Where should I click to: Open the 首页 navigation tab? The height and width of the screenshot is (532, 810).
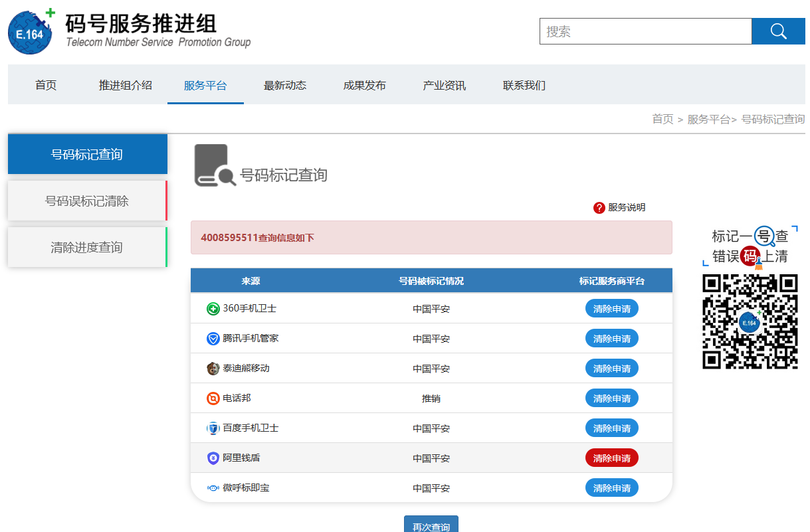click(x=46, y=85)
